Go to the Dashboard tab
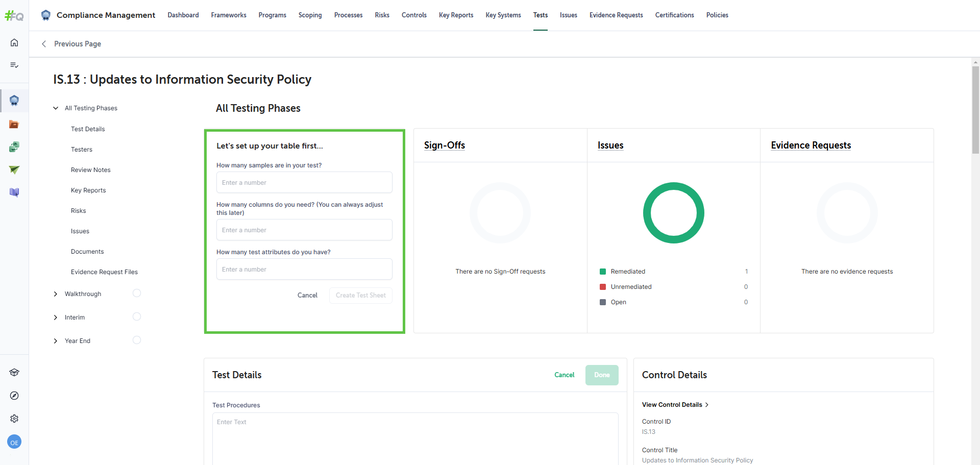Viewport: 980px width, 465px height. [183, 15]
